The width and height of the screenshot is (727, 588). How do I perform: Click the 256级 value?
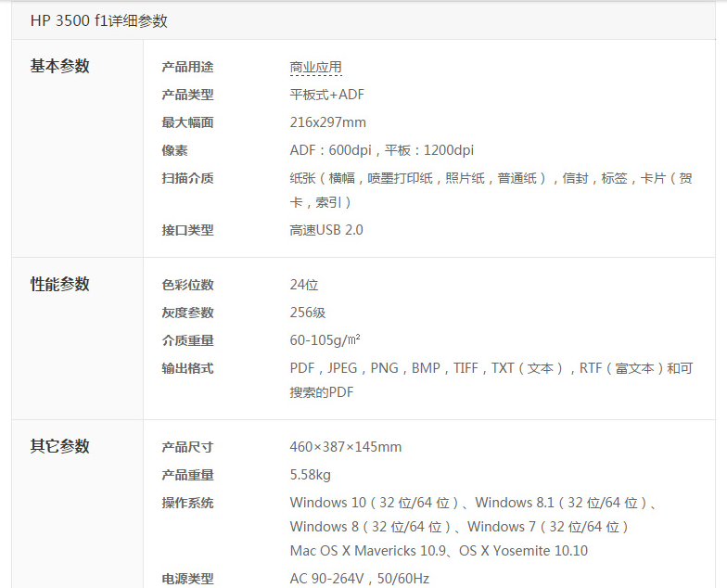pyautogui.click(x=308, y=313)
